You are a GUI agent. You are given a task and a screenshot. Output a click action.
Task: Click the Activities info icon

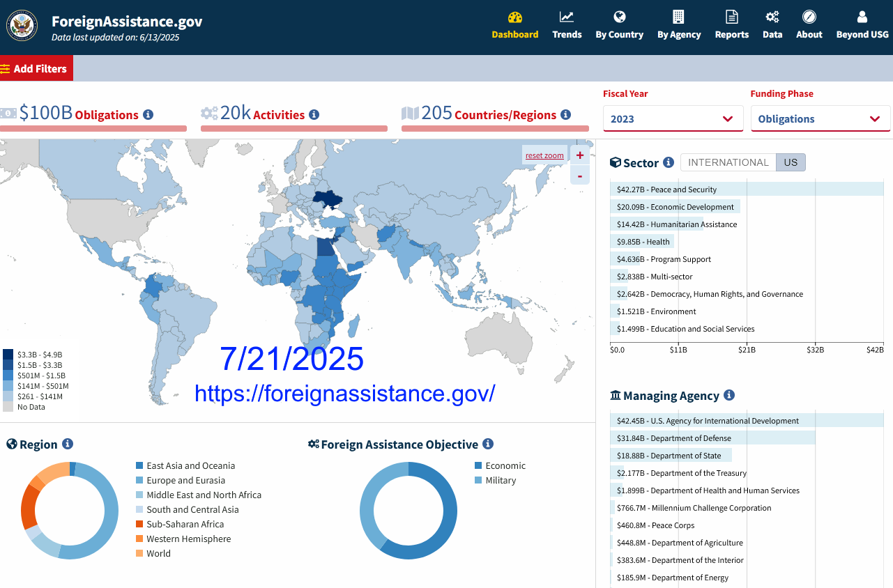[314, 115]
